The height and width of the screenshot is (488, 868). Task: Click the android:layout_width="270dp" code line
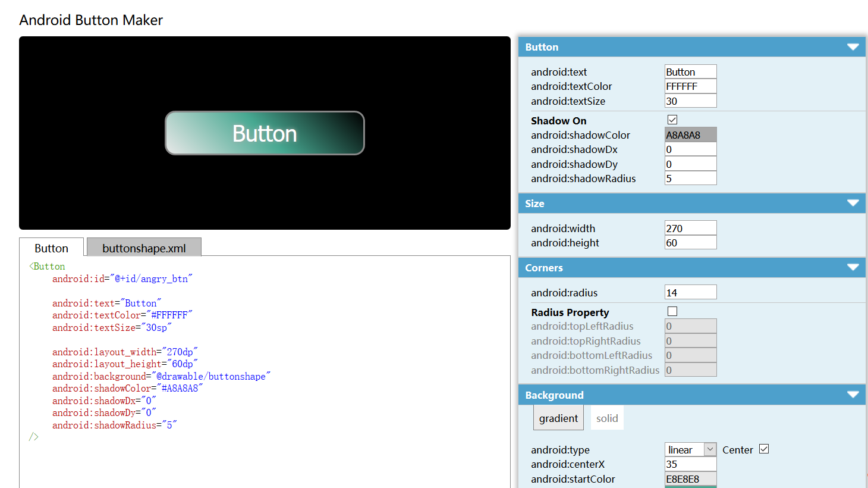point(125,352)
